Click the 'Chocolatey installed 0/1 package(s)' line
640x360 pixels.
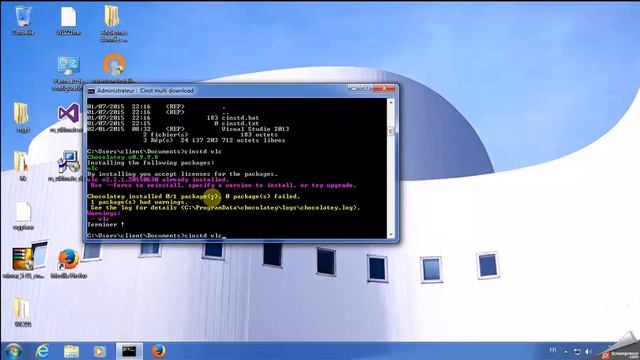(194, 196)
